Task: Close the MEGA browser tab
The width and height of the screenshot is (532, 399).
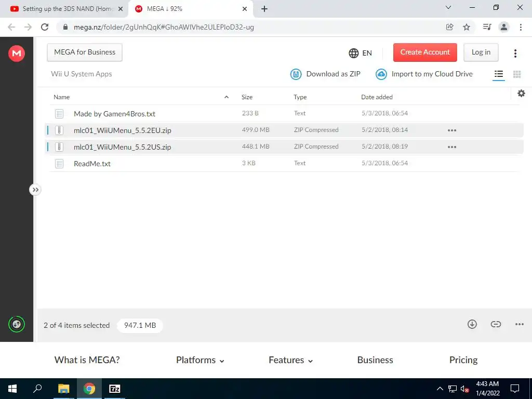Action: (x=245, y=9)
